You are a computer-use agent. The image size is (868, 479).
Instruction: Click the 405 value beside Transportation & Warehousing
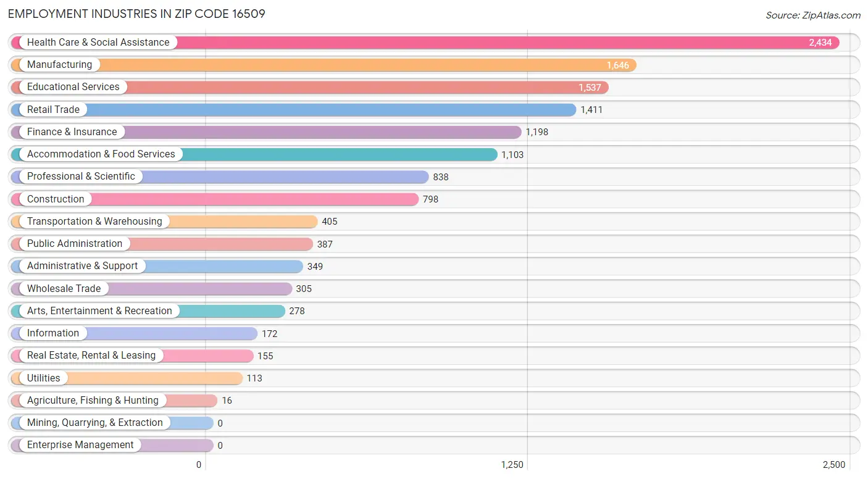[330, 222]
